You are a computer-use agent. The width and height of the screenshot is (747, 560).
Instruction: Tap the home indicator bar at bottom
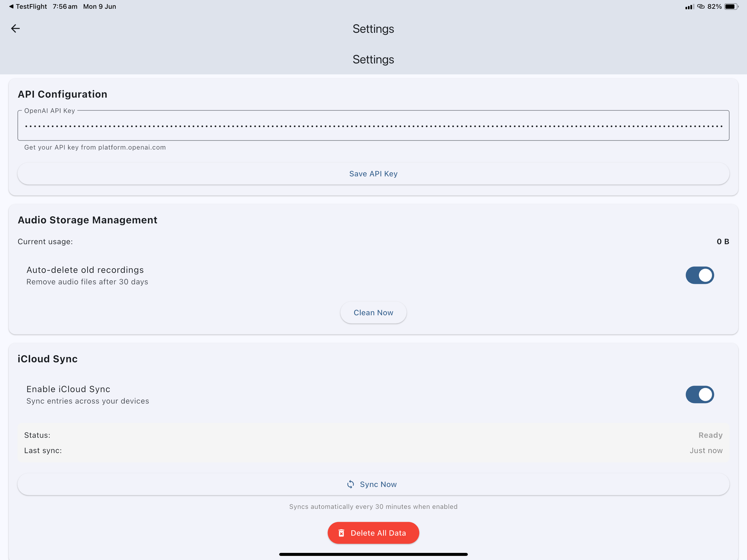click(373, 554)
